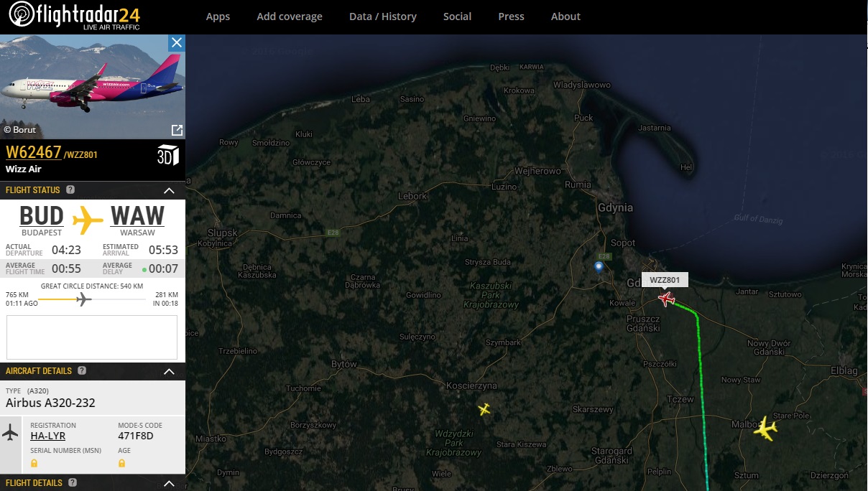Collapse the Aircraft Details section

170,372
